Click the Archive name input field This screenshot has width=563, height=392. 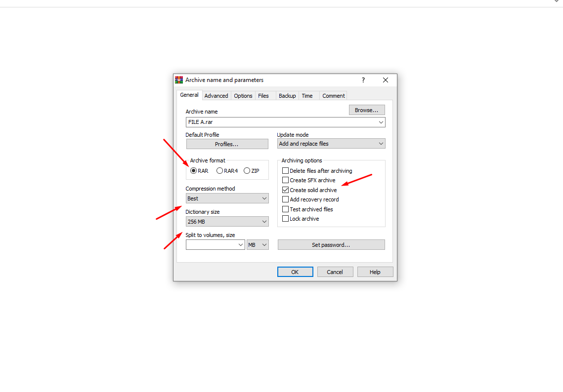(x=285, y=122)
